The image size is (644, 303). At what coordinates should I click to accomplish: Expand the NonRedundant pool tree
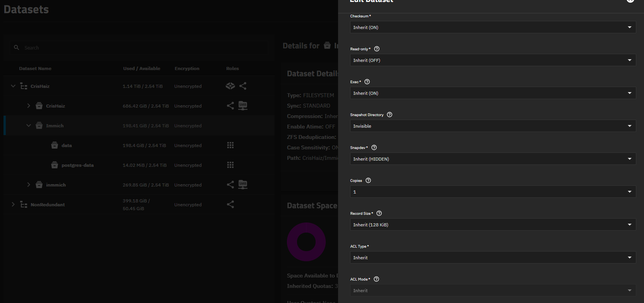(13, 204)
